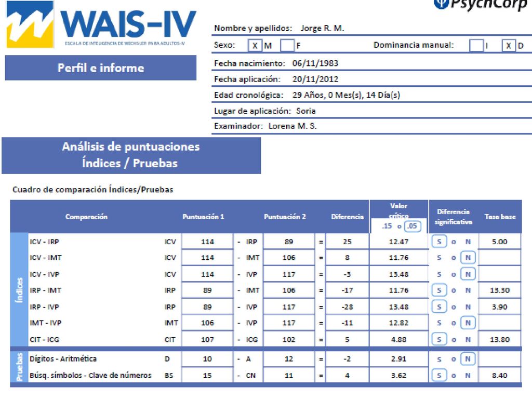Select S for the IRP - IMT row
The image size is (532, 399).
click(439, 290)
